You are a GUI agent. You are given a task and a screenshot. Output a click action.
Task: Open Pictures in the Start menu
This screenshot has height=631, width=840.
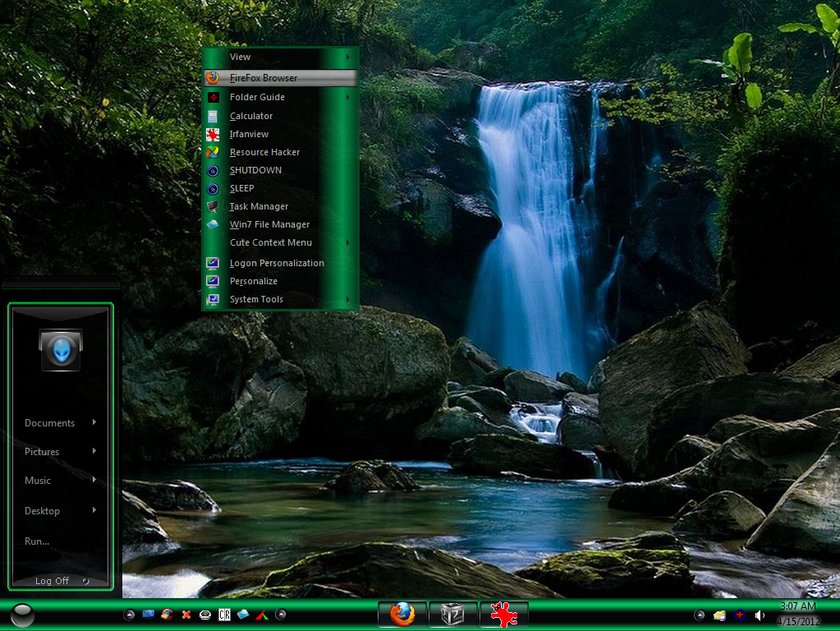[42, 451]
